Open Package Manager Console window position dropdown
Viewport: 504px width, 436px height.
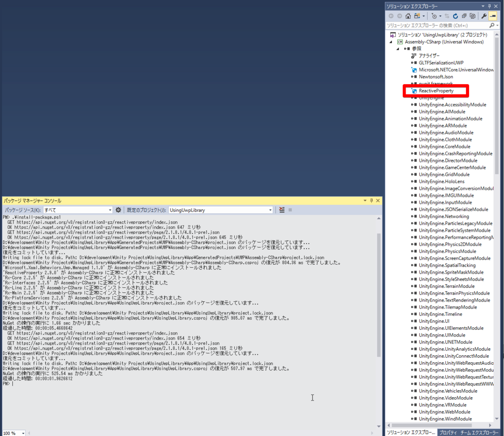[365, 200]
